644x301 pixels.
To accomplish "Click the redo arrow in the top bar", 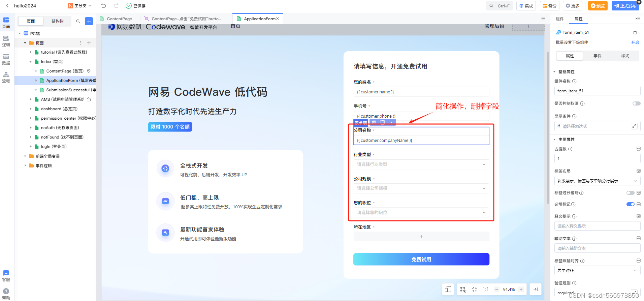I will [116, 6].
